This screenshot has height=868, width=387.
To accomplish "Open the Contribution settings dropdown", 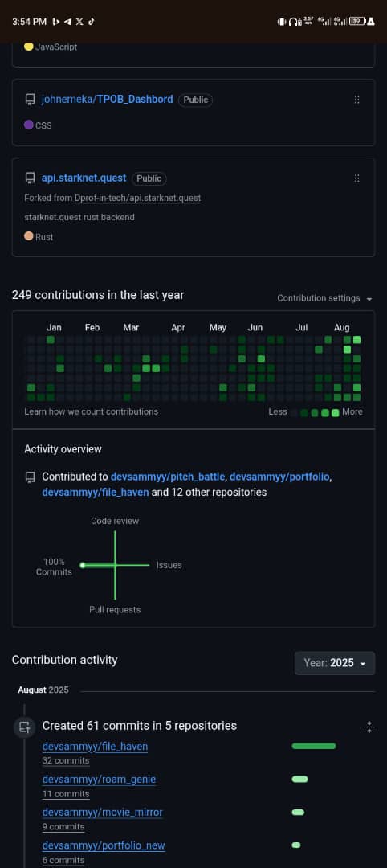I will coord(324,298).
